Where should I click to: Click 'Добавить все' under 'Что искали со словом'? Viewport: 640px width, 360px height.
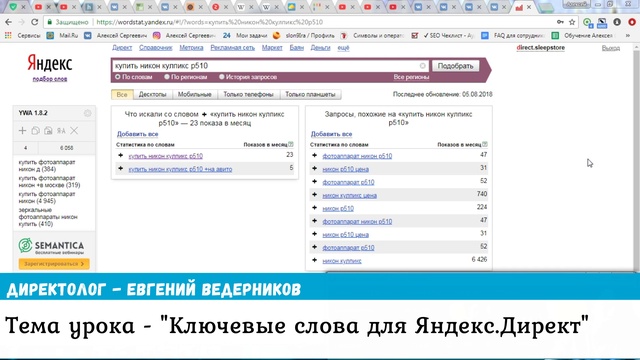(138, 134)
